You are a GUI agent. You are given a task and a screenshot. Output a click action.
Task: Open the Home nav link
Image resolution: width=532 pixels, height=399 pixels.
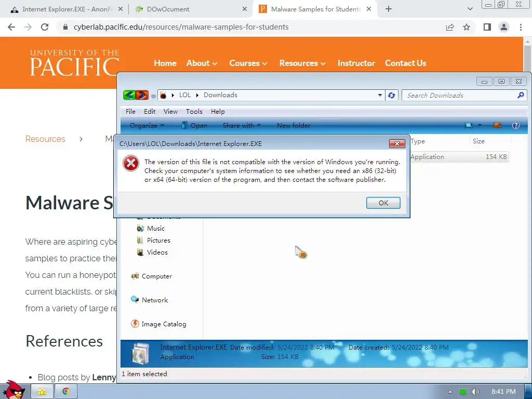click(x=165, y=63)
